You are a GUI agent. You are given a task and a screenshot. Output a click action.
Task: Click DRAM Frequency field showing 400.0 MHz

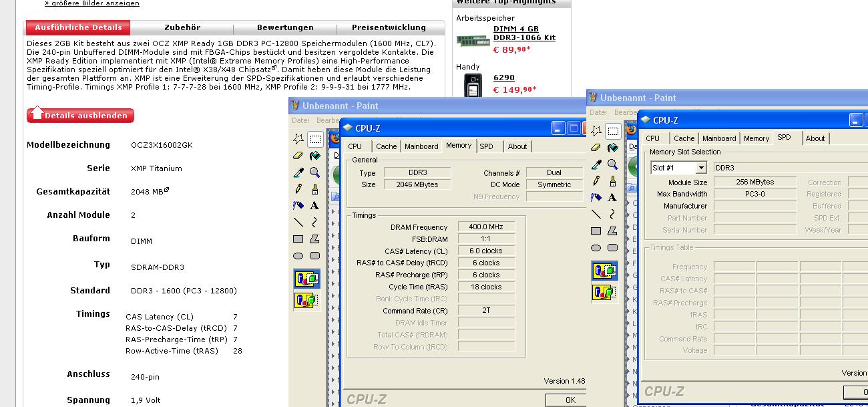pyautogui.click(x=486, y=227)
